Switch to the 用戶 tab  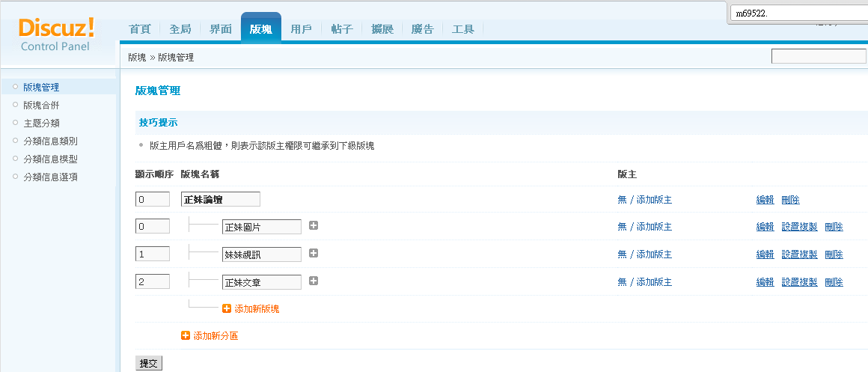tap(301, 29)
